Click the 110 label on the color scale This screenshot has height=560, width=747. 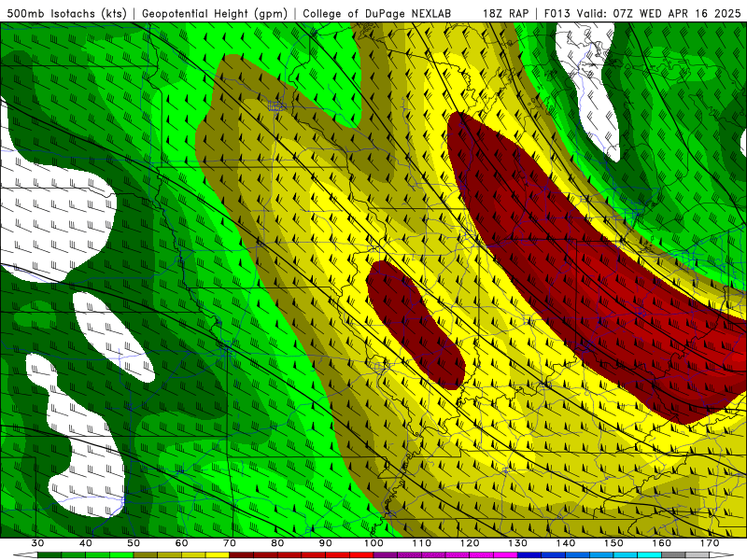click(x=422, y=543)
